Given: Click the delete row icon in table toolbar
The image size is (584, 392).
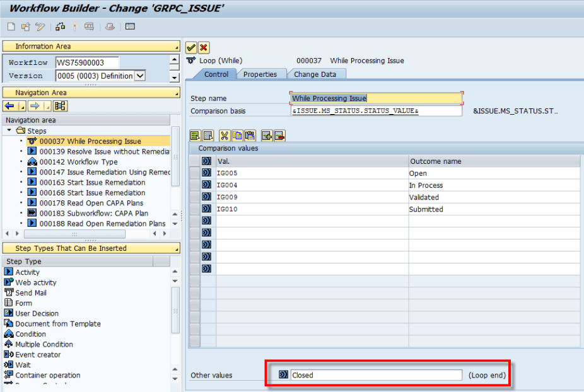Looking at the screenshot, I should coord(280,136).
